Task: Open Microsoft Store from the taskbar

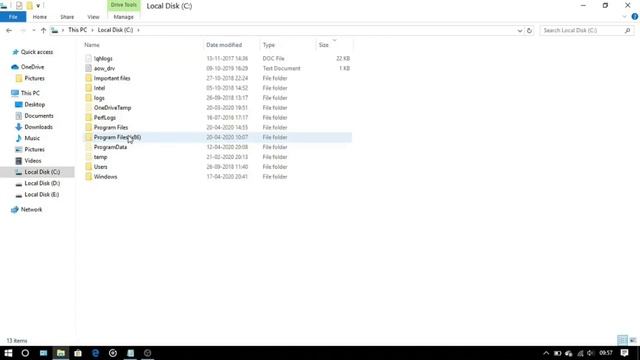Action: [78, 353]
